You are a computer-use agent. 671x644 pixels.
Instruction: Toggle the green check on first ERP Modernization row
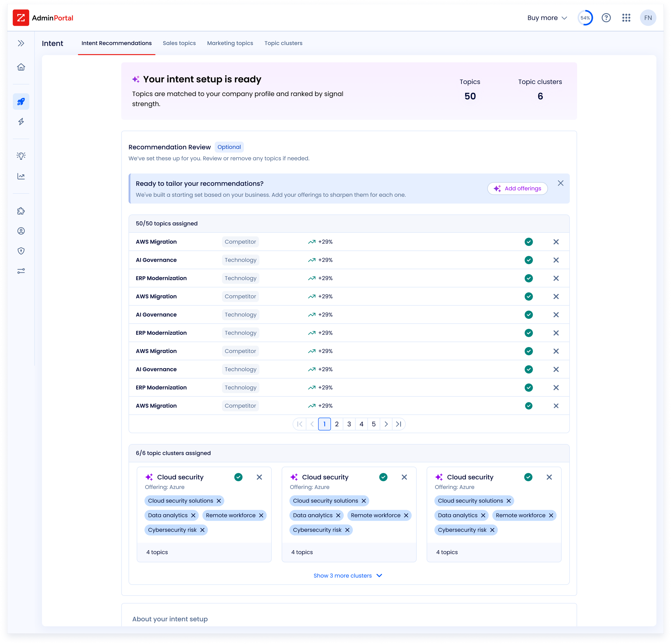tap(528, 278)
